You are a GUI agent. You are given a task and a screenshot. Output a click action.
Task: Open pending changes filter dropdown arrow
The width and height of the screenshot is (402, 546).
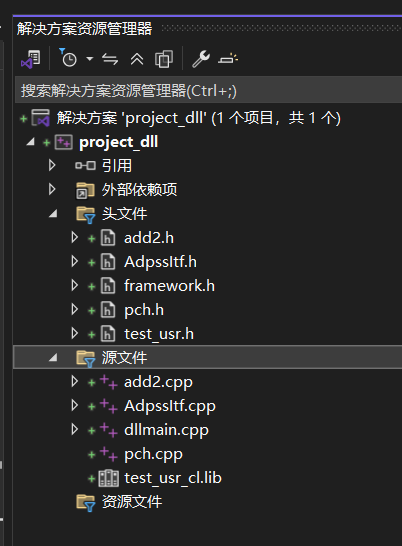coord(90,59)
